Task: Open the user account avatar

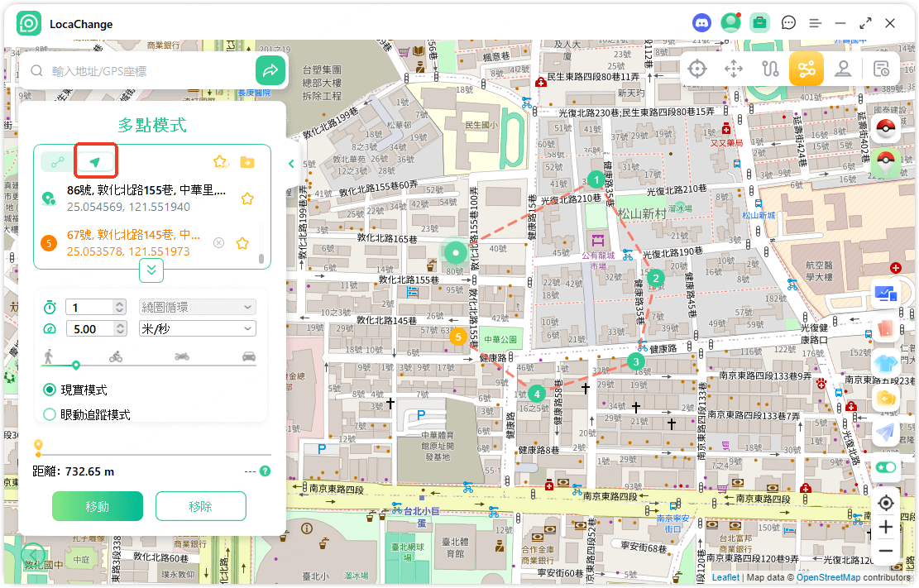Action: click(730, 23)
